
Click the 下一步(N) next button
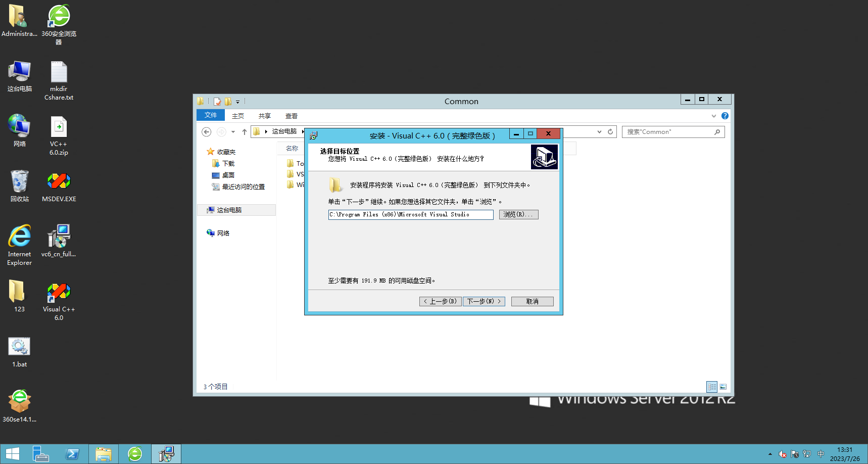[484, 301]
